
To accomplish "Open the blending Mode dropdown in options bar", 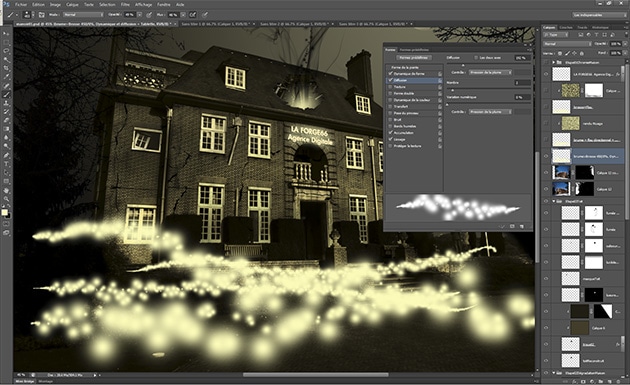I will click(x=83, y=14).
